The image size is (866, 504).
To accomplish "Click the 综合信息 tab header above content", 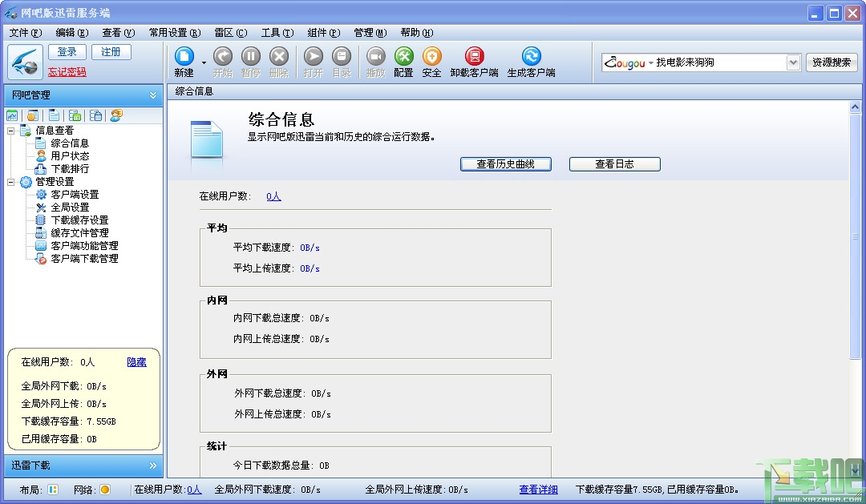I will 194,91.
